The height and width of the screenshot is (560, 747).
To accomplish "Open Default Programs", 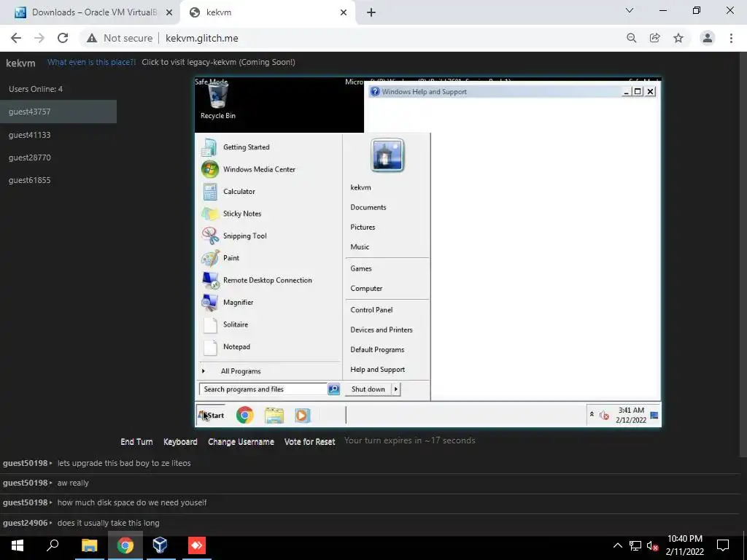I will (x=377, y=349).
